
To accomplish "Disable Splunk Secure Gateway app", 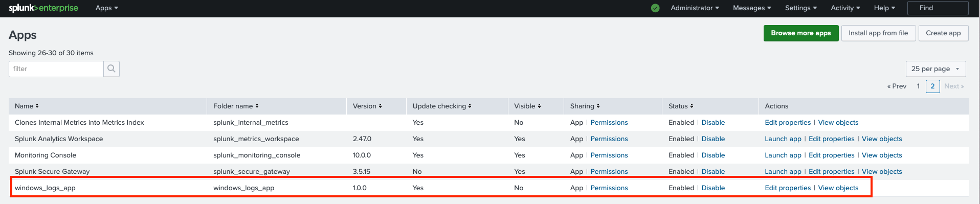I will 713,171.
